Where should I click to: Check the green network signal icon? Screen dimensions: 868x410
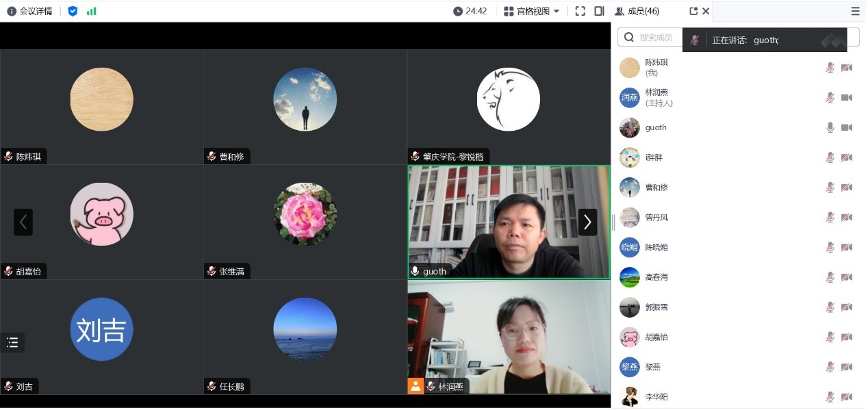pos(91,11)
